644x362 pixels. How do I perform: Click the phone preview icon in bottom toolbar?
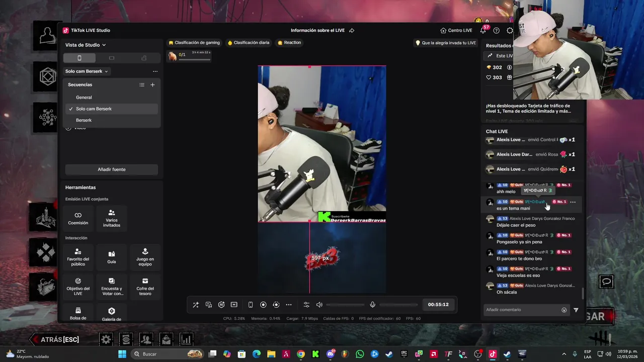[x=251, y=305]
